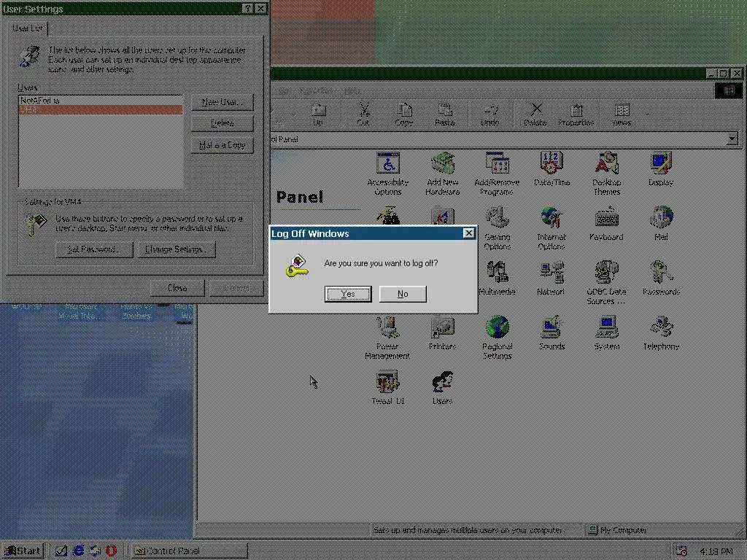Open Display settings icon
The image size is (747, 560).
[x=661, y=169]
